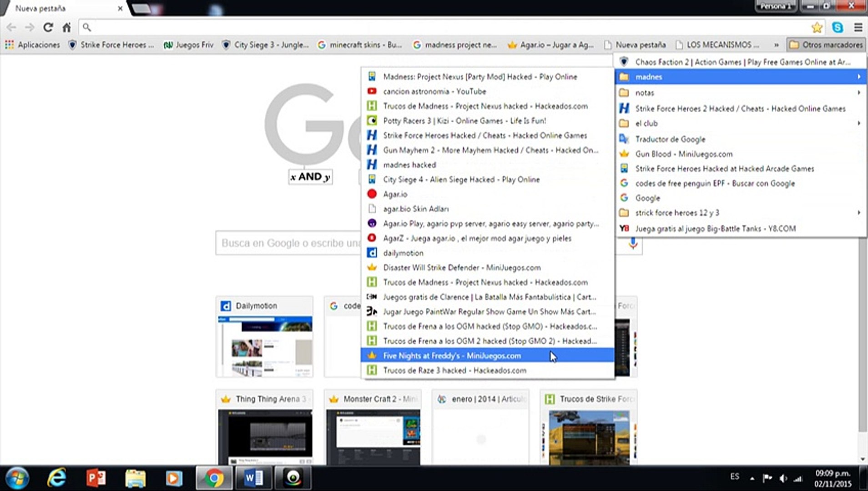This screenshot has height=491, width=868.
Task: Open Aplicaciones apps shortcut
Action: (x=32, y=45)
